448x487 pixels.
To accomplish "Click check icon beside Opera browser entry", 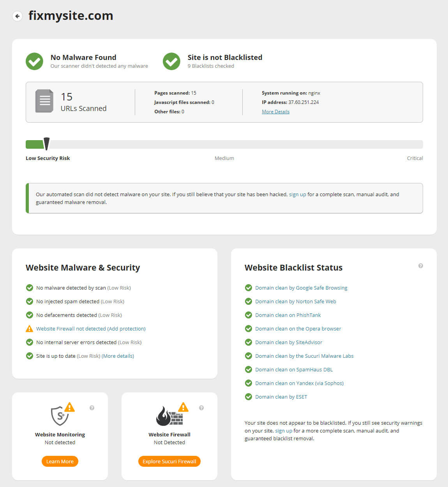I will click(x=249, y=329).
